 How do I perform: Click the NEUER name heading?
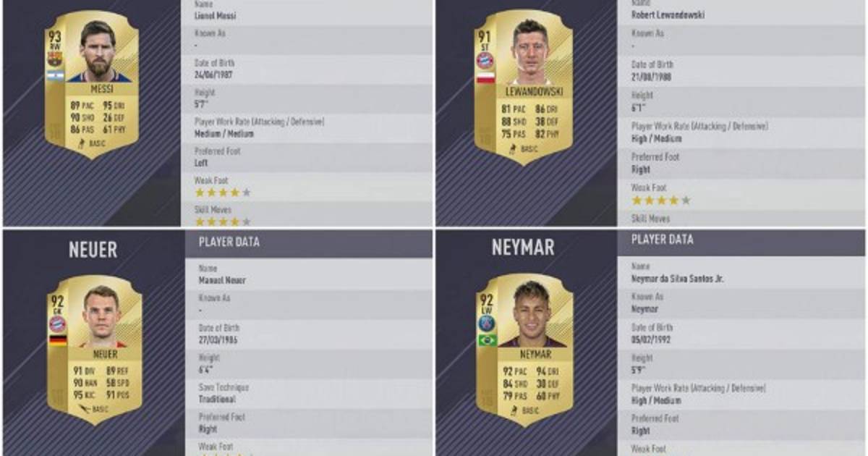pos(93,250)
